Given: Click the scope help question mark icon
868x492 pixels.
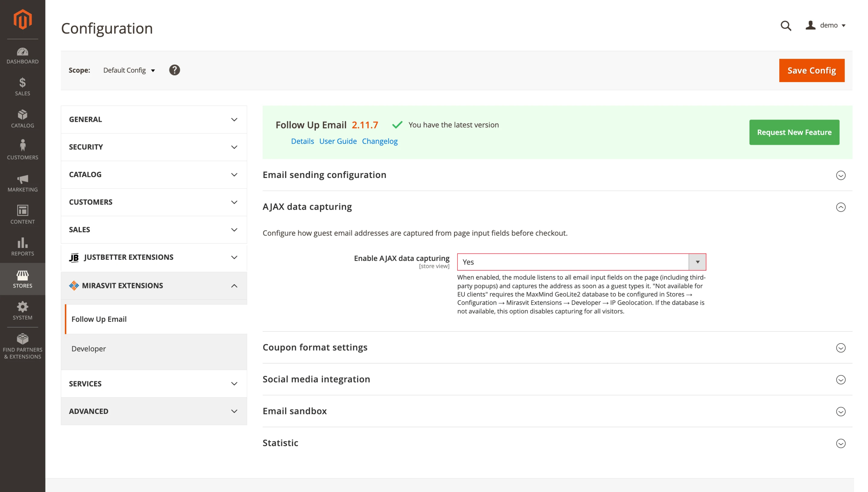Looking at the screenshot, I should pos(174,70).
